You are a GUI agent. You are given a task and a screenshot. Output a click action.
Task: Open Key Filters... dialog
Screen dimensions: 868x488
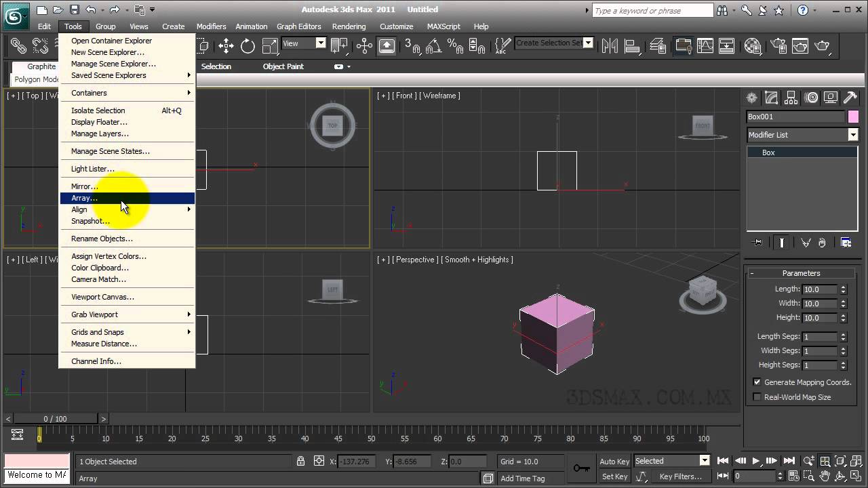(x=680, y=476)
